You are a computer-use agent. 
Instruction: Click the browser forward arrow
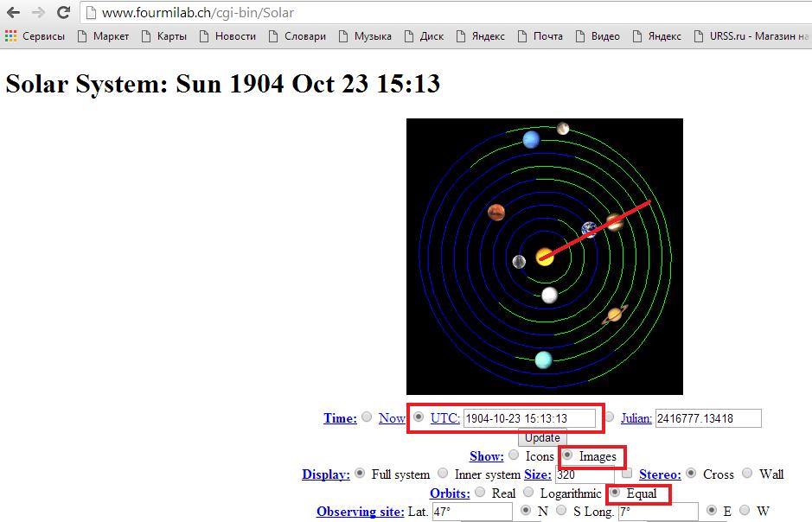click(x=38, y=13)
